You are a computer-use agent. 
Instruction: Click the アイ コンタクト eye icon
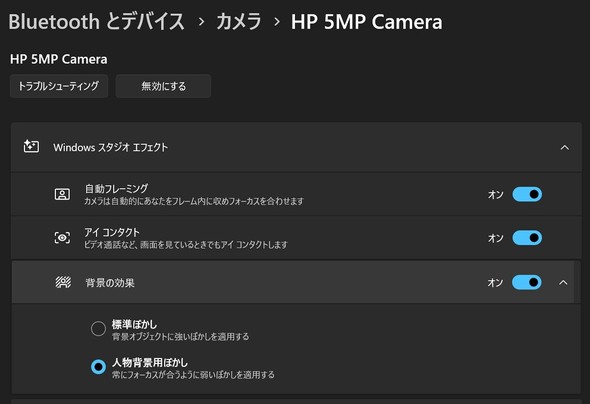[x=62, y=238]
